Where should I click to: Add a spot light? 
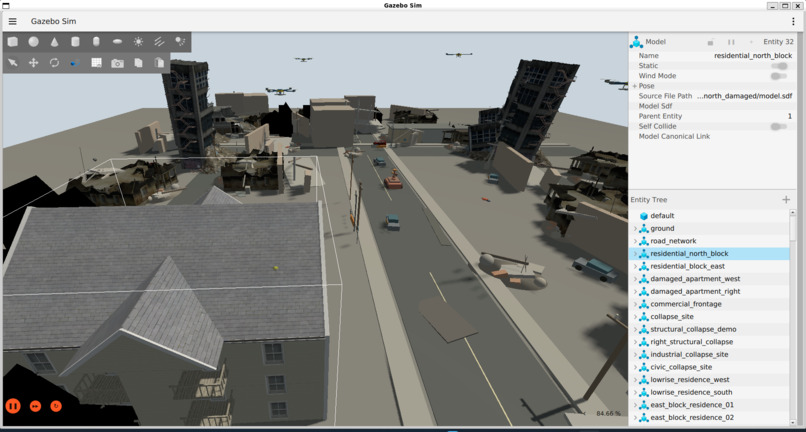click(180, 42)
